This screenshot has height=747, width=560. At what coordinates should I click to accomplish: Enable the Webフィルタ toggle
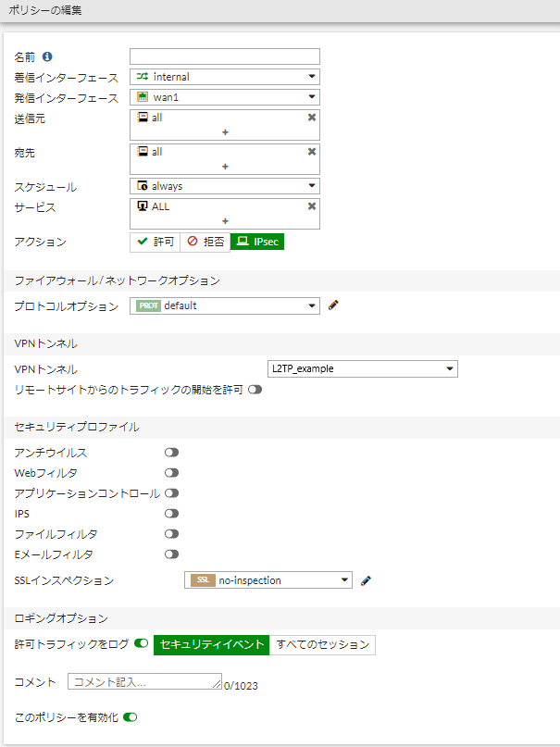[x=171, y=473]
